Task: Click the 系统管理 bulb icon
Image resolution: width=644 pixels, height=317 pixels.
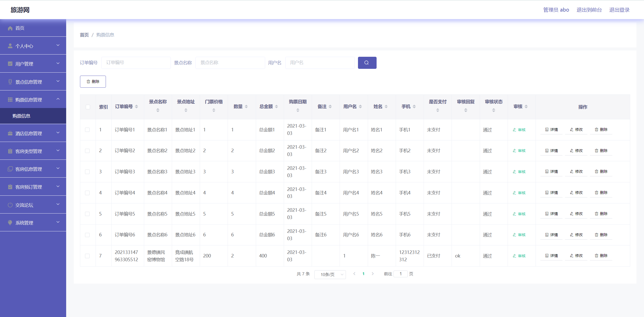Action: click(x=10, y=223)
